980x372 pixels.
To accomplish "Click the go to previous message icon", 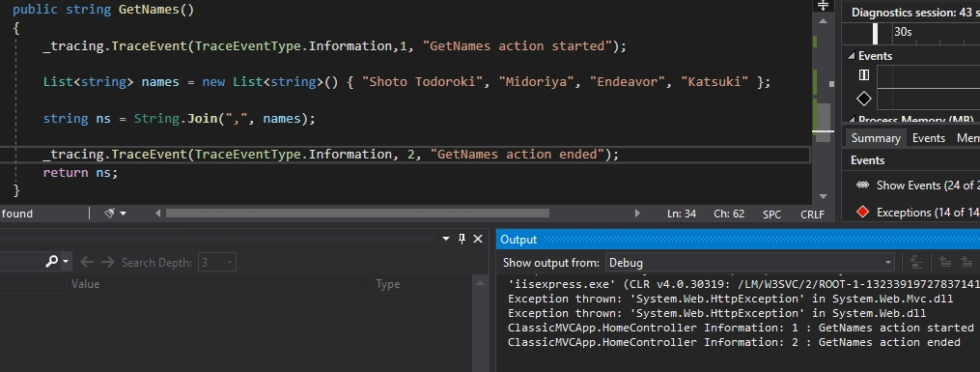I will (x=945, y=263).
